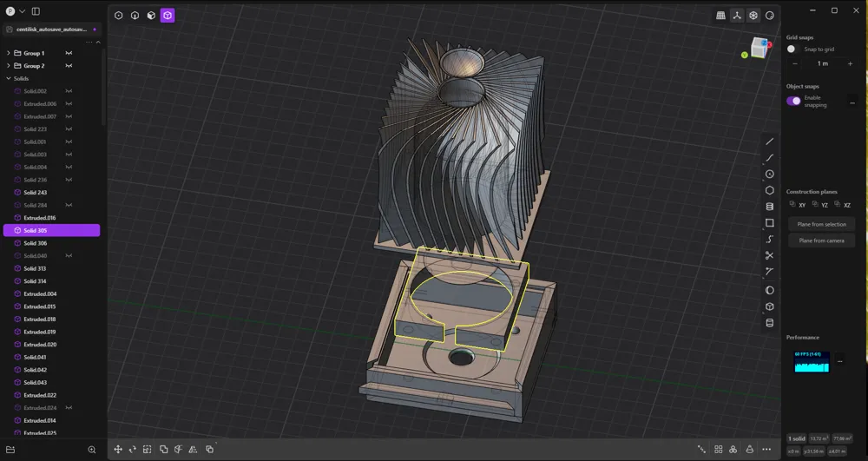This screenshot has width=868, height=461.
Task: Click Plane from selection button
Action: [x=821, y=224]
